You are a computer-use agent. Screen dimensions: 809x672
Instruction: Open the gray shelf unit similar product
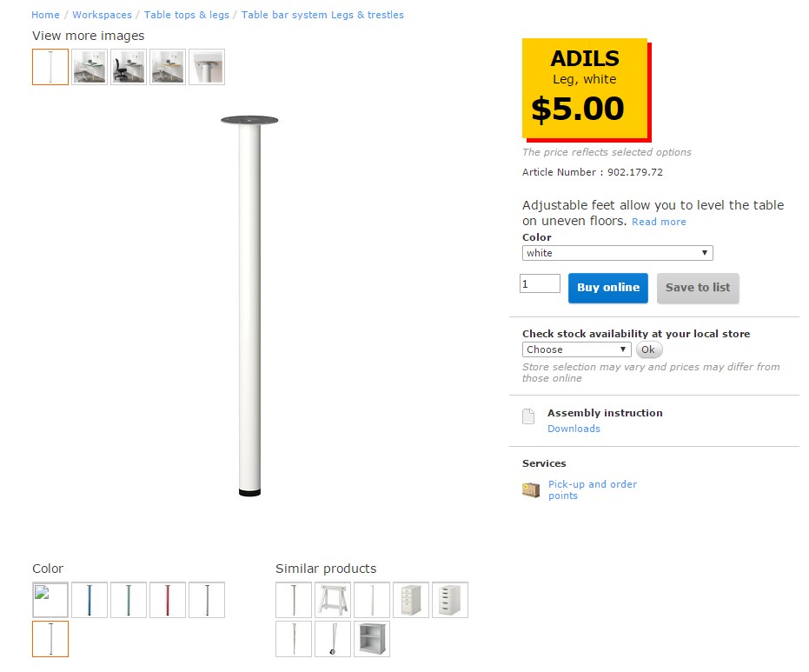(x=372, y=639)
